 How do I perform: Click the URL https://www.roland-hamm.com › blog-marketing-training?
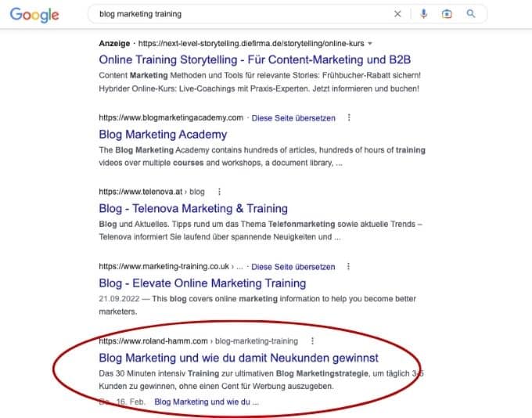[x=199, y=341]
